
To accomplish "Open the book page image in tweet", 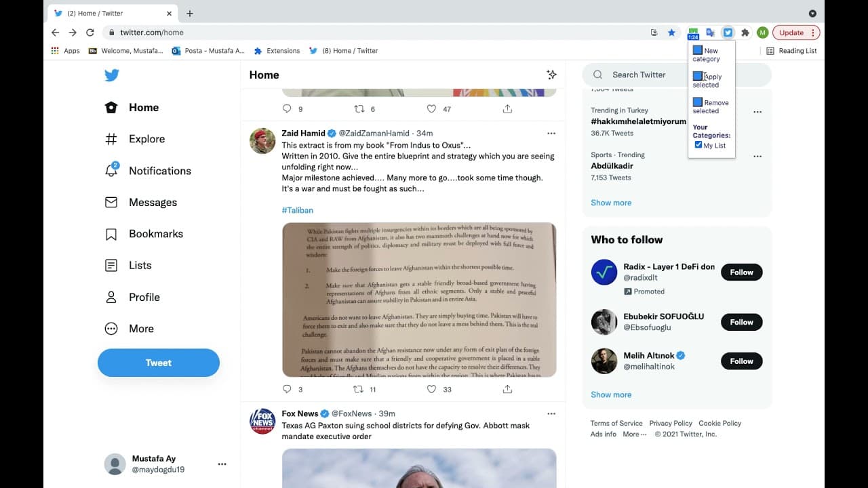I will point(419,300).
